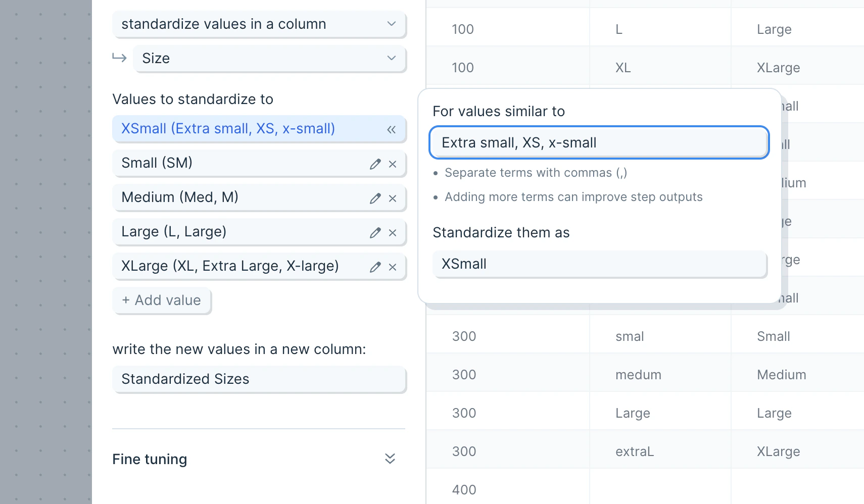Click the 'medum' table cell

638,375
